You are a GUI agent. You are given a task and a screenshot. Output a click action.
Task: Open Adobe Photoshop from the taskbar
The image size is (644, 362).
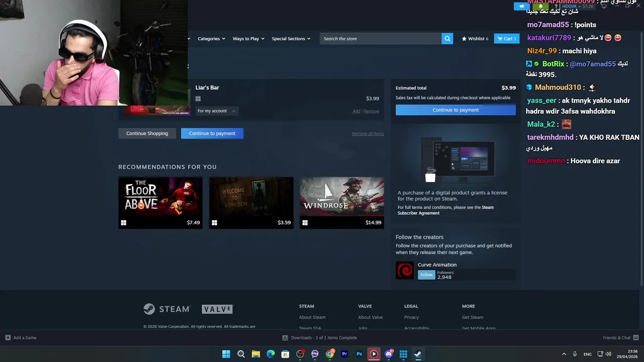[x=359, y=354]
